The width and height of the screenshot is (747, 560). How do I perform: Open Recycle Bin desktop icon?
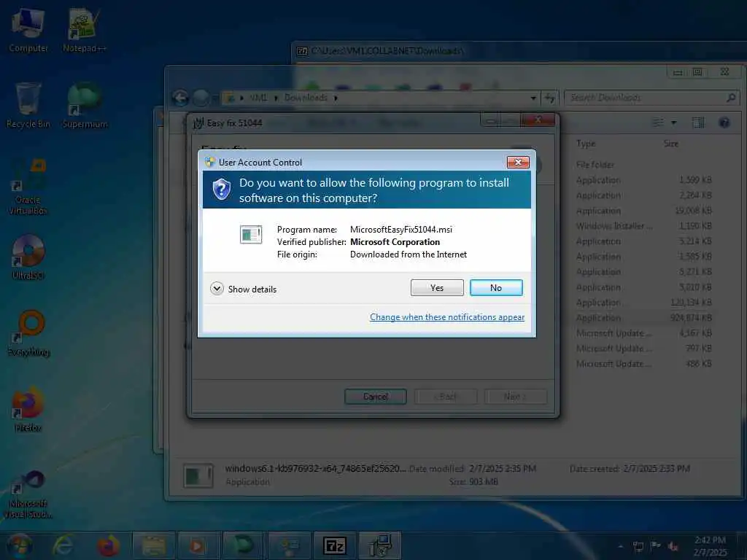click(28, 105)
